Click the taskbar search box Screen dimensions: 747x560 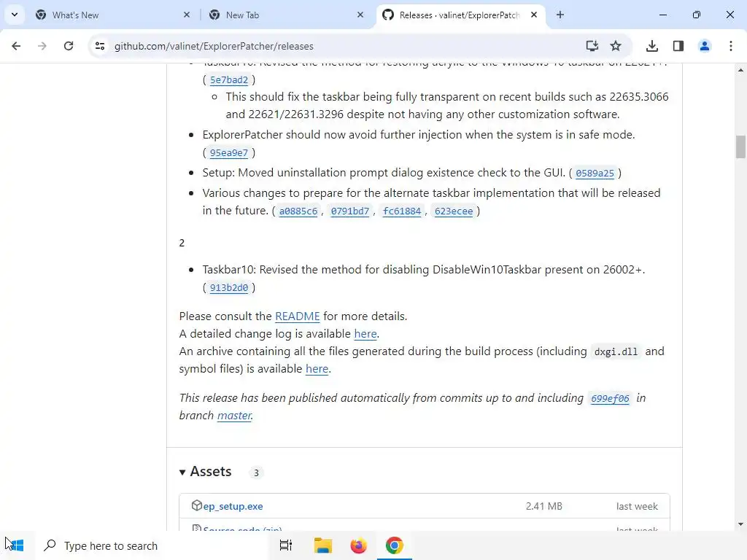pos(153,545)
